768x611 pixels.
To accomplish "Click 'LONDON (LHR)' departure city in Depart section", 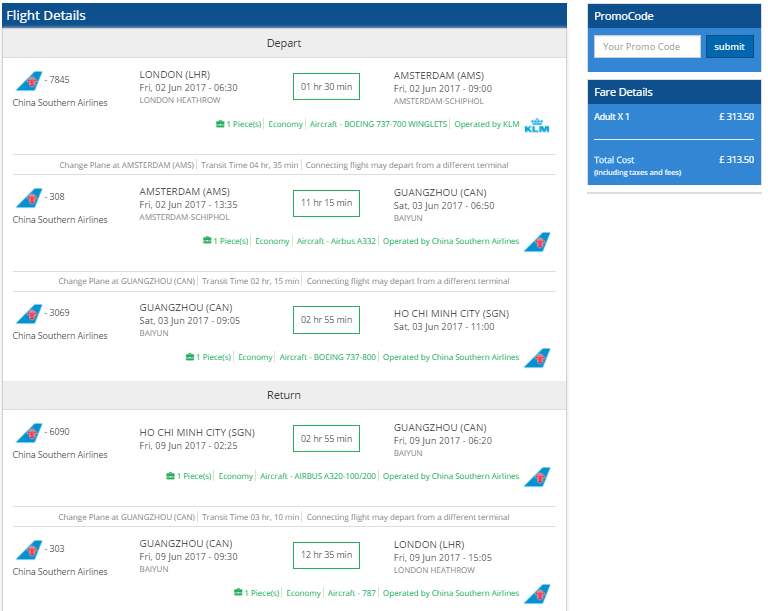I will 174,74.
